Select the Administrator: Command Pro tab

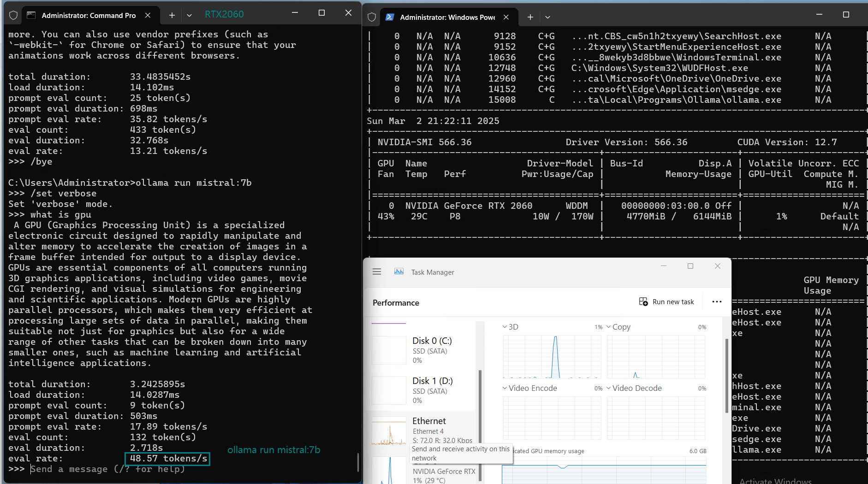[88, 15]
